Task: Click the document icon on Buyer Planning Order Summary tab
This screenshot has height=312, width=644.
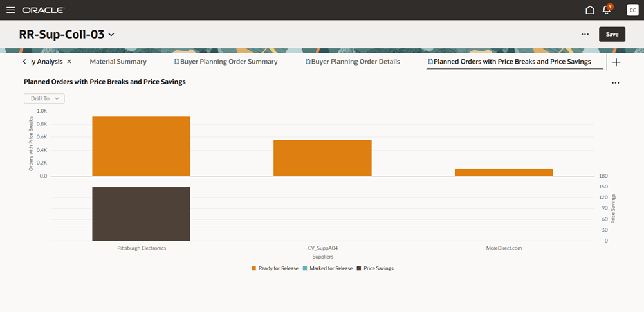Action: 177,62
